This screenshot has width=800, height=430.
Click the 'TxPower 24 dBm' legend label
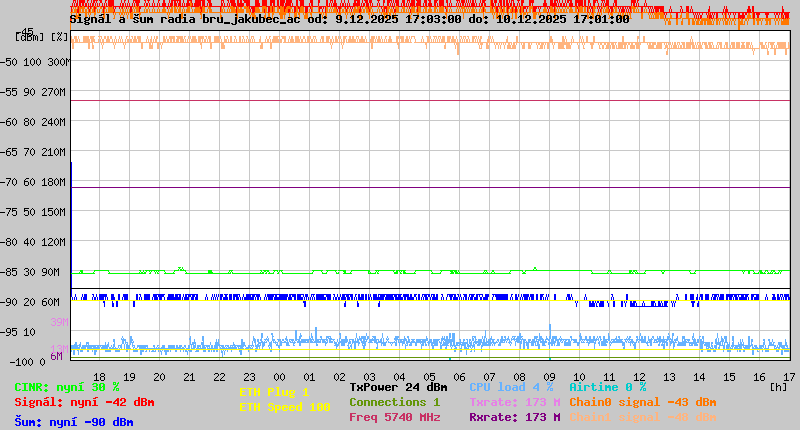coord(398,387)
